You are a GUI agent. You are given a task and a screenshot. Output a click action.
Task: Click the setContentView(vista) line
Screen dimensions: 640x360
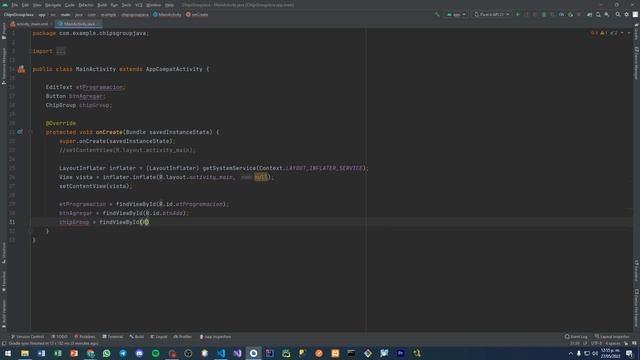96,186
